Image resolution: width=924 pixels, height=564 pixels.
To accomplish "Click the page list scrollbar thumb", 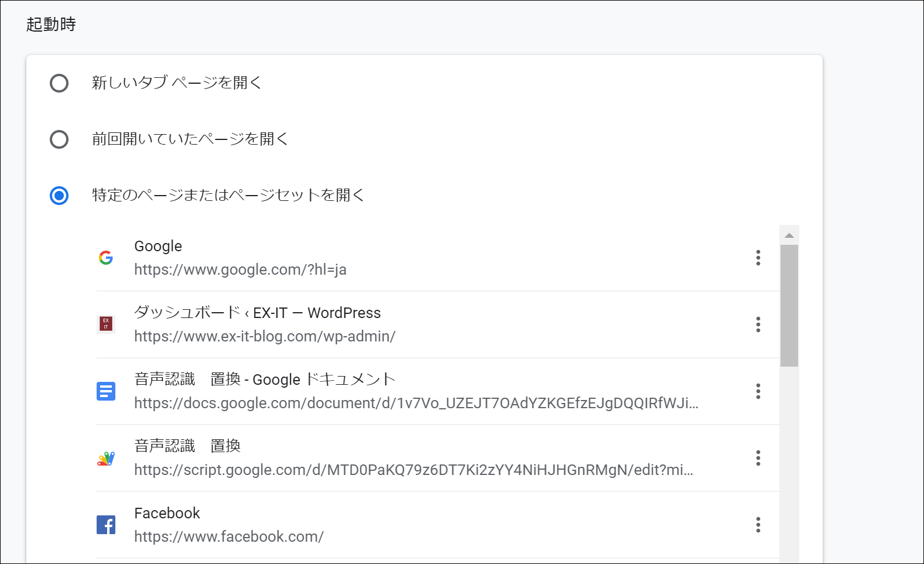I will pyautogui.click(x=789, y=306).
